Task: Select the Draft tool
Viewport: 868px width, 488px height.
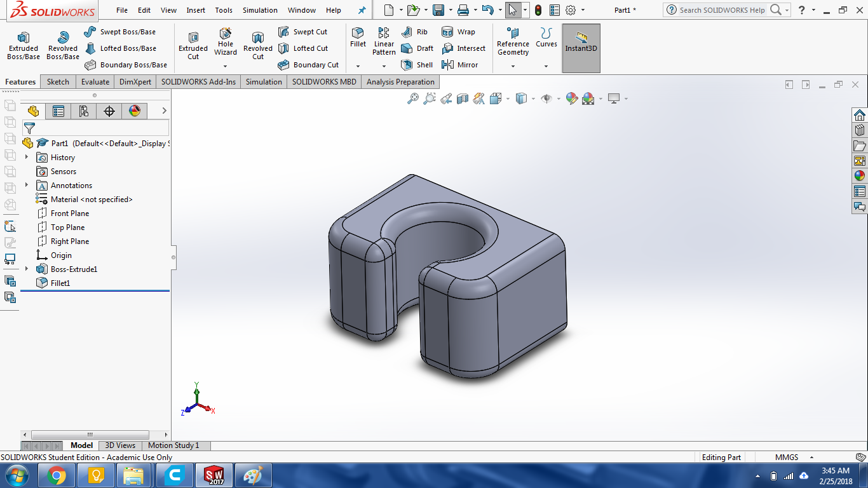Action: tap(417, 48)
